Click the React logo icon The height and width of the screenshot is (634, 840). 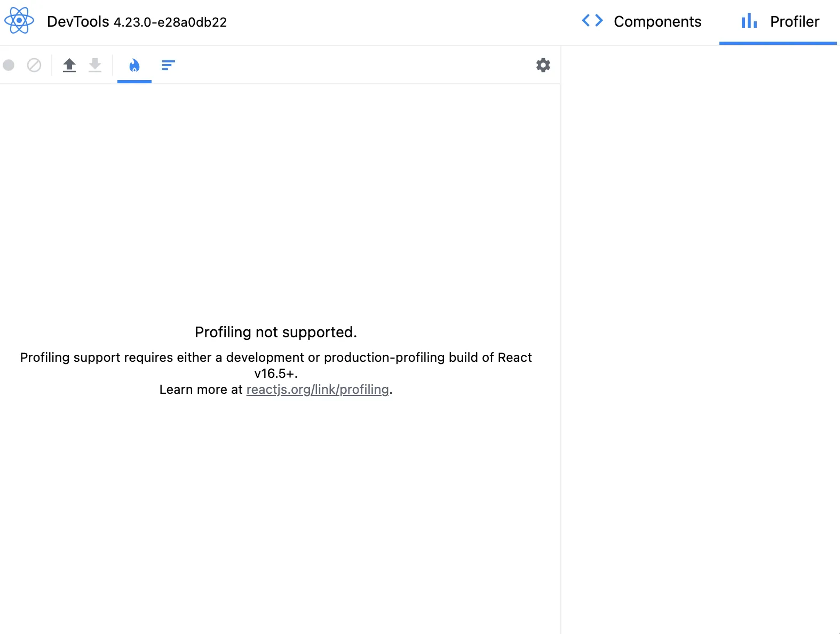click(x=19, y=21)
